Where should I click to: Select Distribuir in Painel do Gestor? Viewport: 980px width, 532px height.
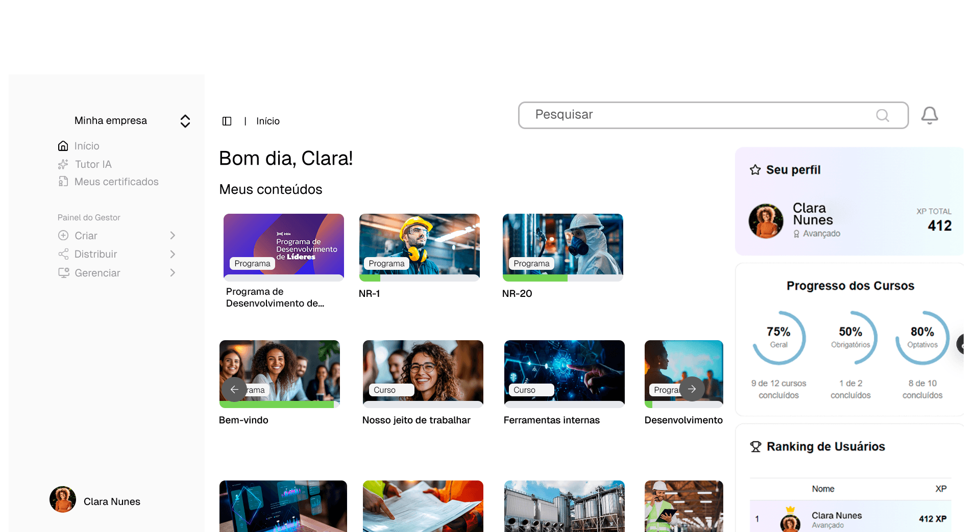[96, 254]
